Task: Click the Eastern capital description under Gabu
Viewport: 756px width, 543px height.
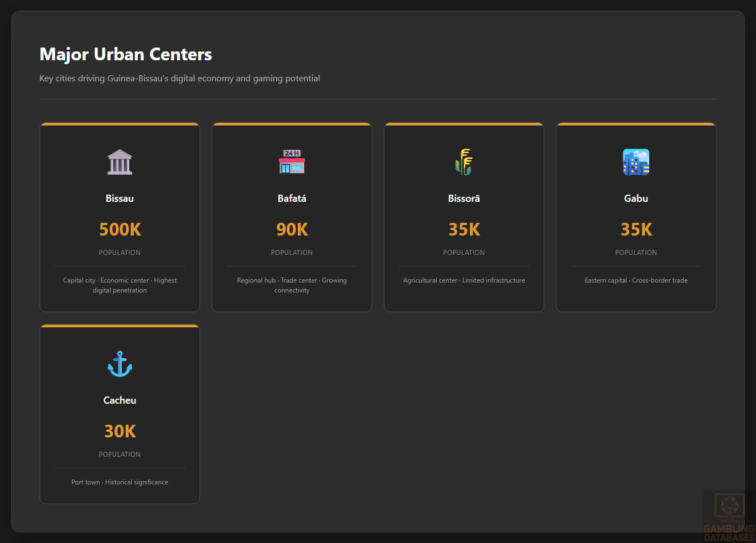Action: point(636,280)
